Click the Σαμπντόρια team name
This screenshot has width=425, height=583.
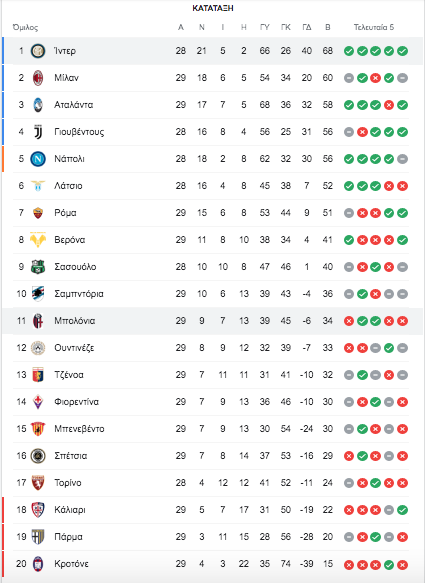point(79,294)
